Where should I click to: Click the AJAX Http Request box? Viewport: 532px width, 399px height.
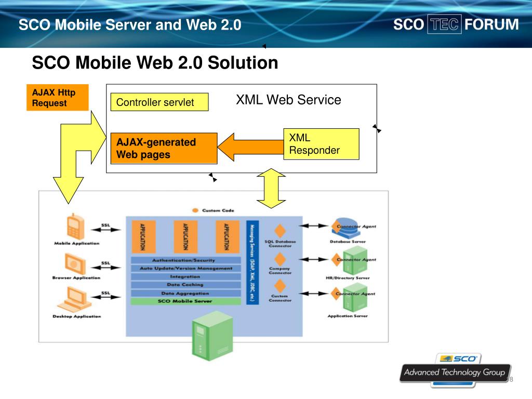(x=57, y=98)
